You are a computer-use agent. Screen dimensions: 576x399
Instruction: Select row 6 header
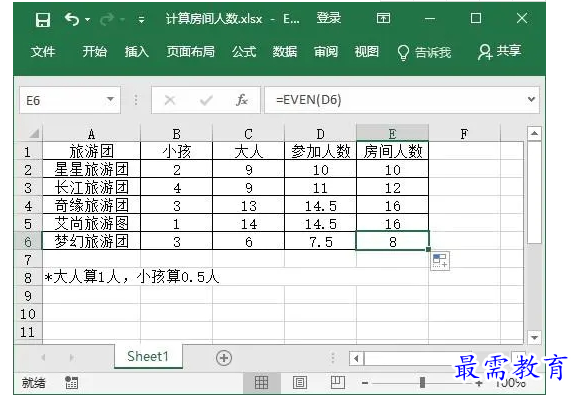[28, 242]
